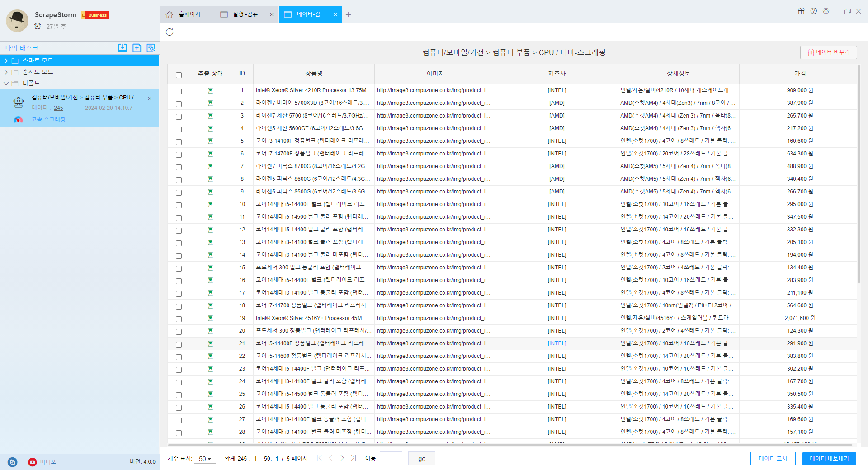Check the checkbox for row ID 28
The image size is (868, 470).
[x=179, y=433]
